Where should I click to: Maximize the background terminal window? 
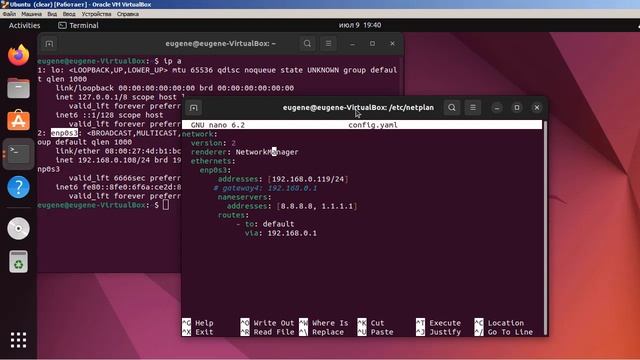[x=372, y=44]
